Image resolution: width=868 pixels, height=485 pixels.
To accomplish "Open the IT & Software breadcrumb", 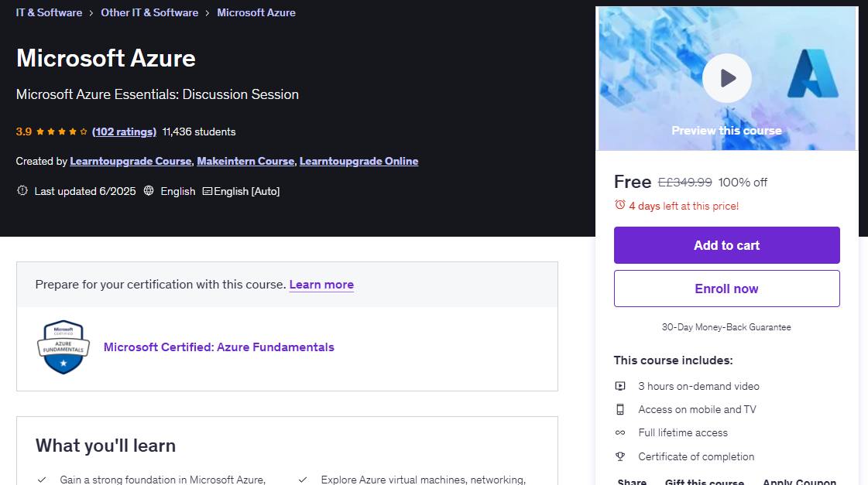I will point(49,12).
